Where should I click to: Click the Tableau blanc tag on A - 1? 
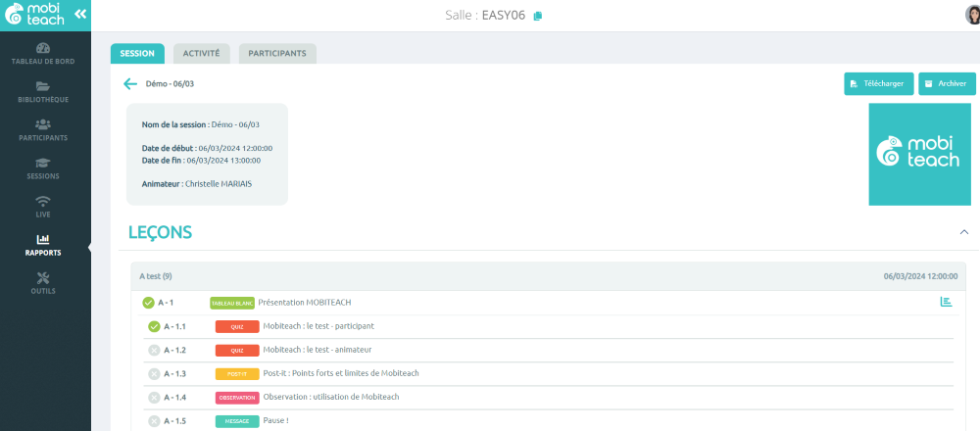[x=232, y=303]
